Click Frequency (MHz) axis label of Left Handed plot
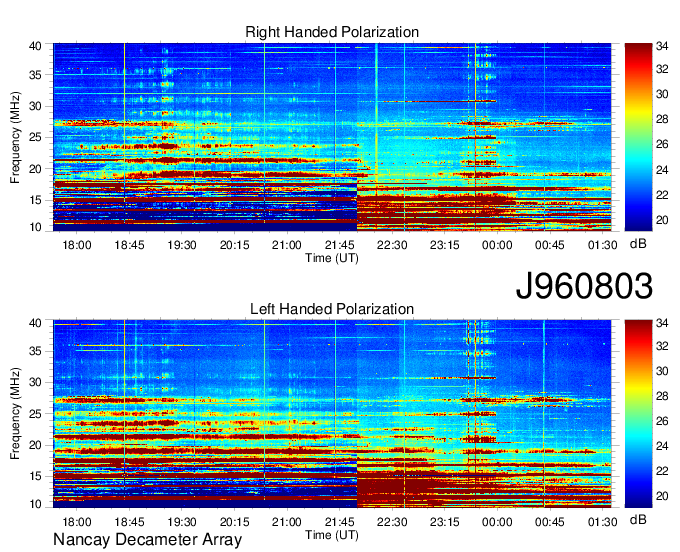680x552 pixels. [15, 414]
